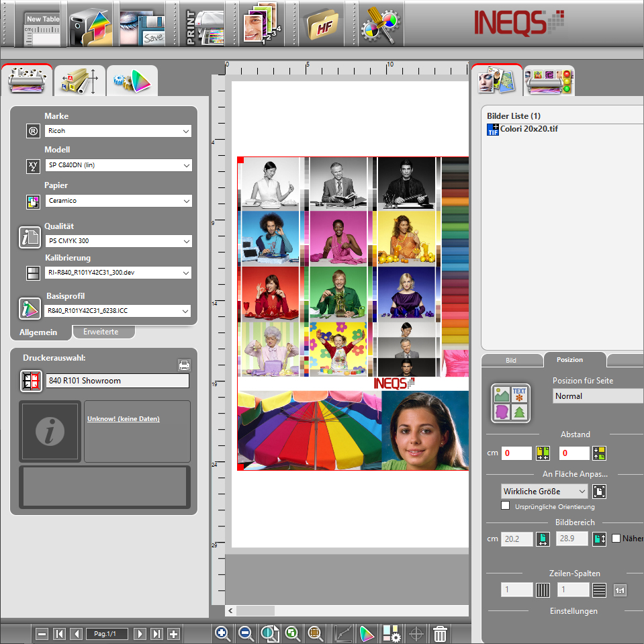Click the Kalibrierung icon
Screen dimensions: 644x644
point(33,273)
